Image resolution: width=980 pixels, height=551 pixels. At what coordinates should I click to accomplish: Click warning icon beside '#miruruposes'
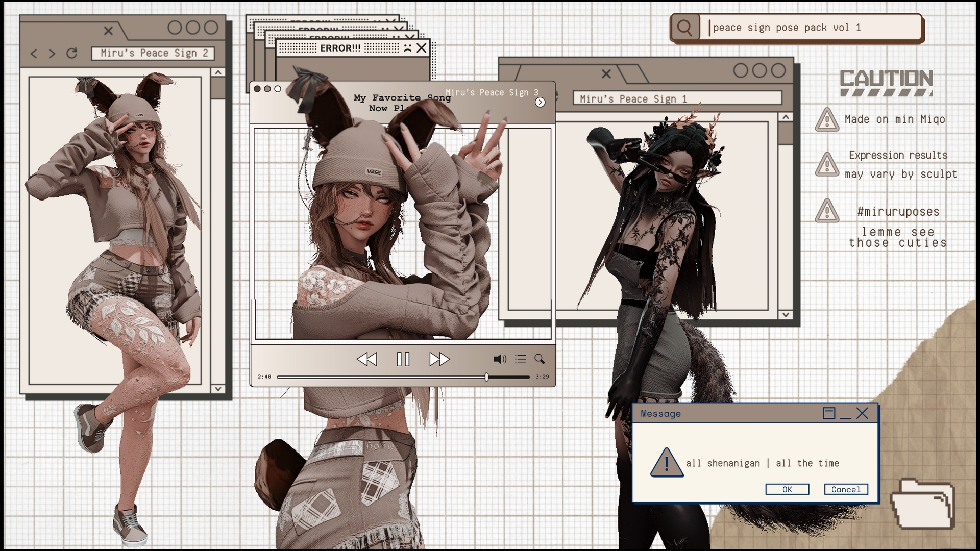[827, 211]
